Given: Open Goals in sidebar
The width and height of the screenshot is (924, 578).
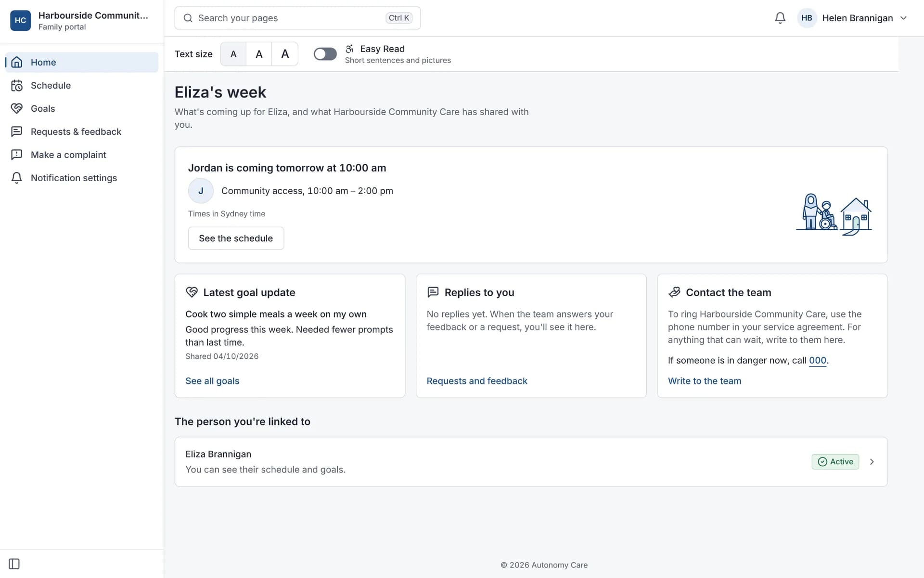Looking at the screenshot, I should pyautogui.click(x=82, y=108).
